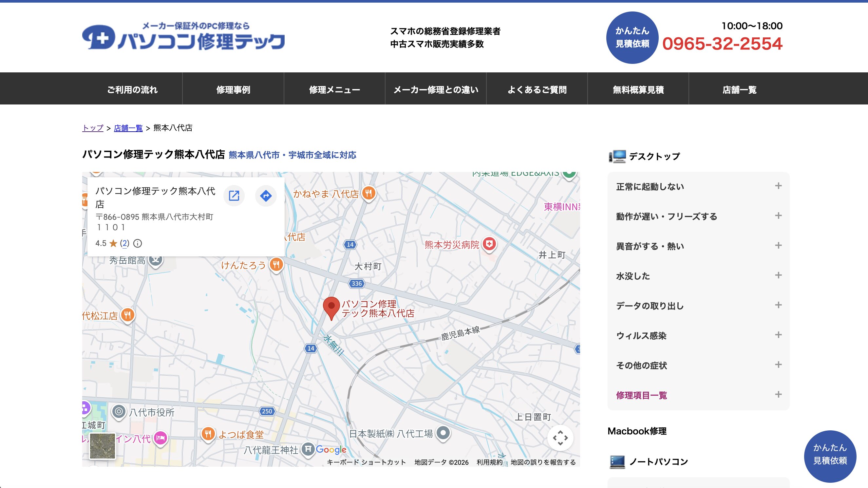Viewport: 868px width, 488px height.
Task: Click header かんたん見積依頼 round button
Action: pos(632,37)
